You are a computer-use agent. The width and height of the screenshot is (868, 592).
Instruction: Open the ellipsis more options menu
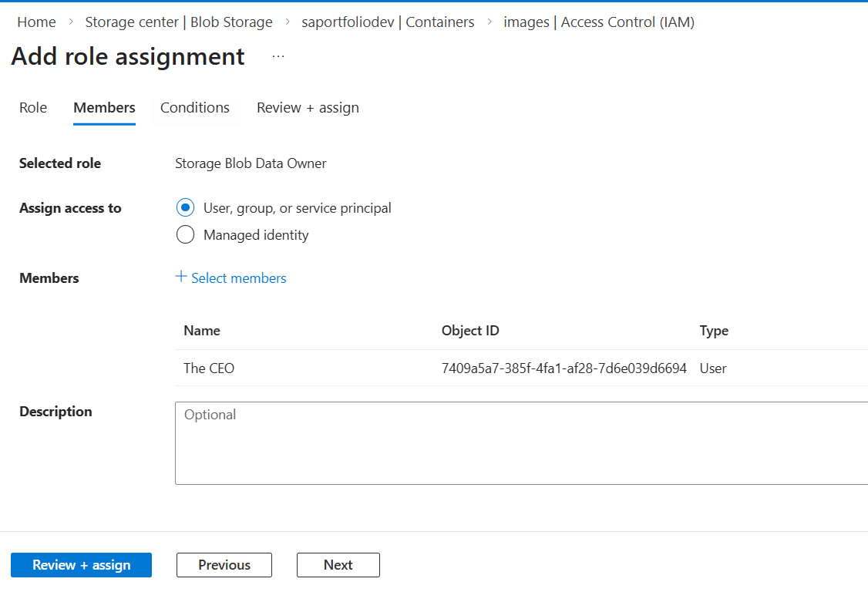278,57
